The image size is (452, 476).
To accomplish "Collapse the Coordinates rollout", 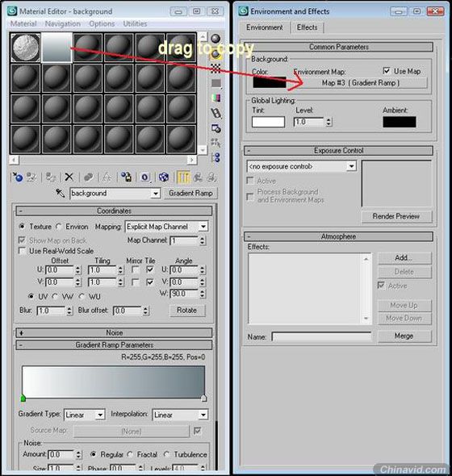I will point(114,211).
